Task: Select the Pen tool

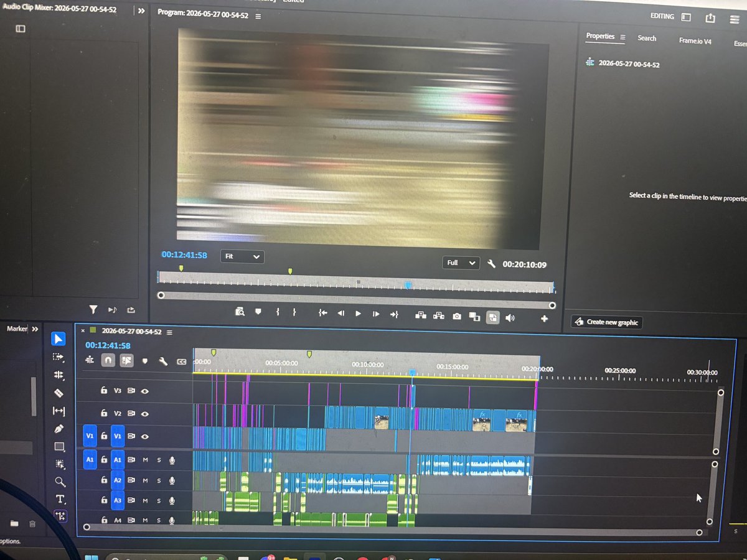Action: coord(59,429)
